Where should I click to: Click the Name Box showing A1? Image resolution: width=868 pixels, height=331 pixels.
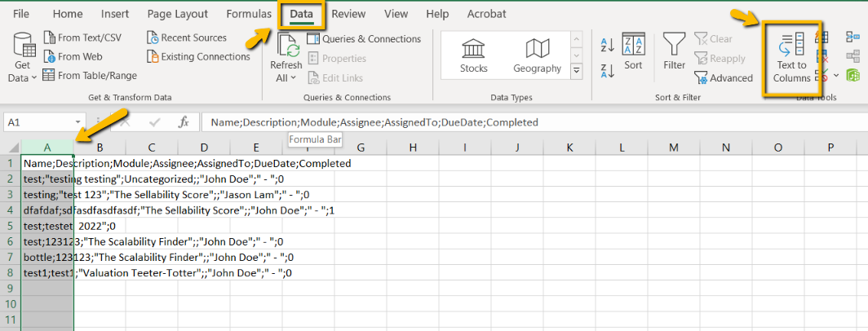[39, 122]
